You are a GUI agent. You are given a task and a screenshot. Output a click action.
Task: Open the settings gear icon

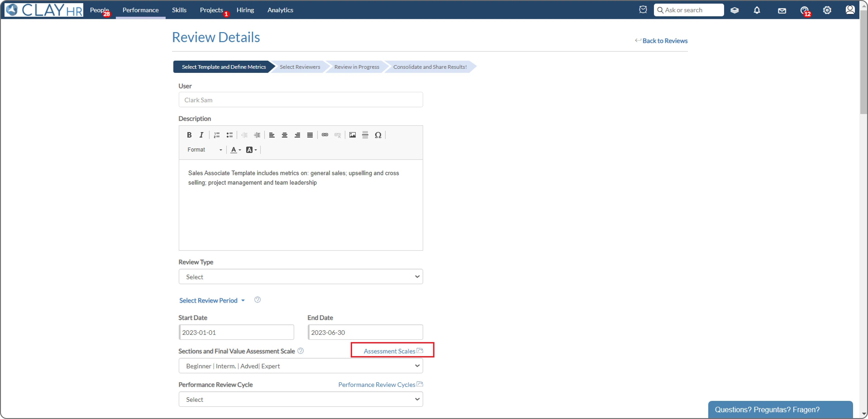coord(827,10)
